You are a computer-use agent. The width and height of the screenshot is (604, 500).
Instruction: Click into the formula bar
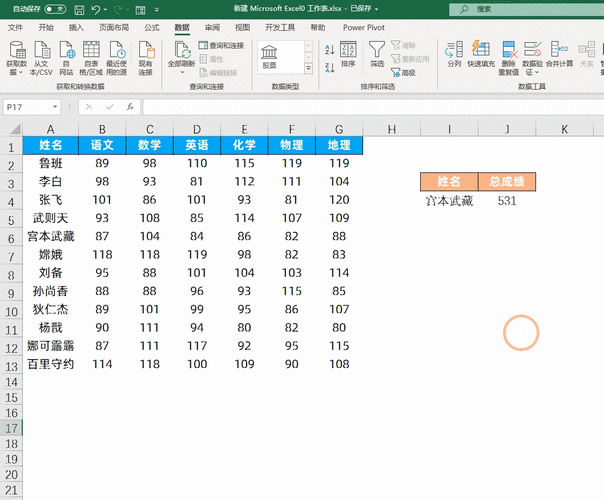point(373,107)
